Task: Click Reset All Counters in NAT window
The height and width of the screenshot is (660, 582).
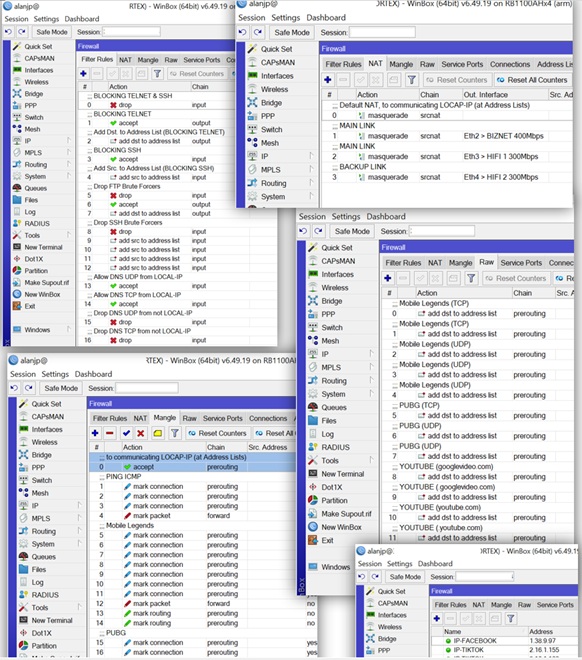Action: (x=532, y=80)
